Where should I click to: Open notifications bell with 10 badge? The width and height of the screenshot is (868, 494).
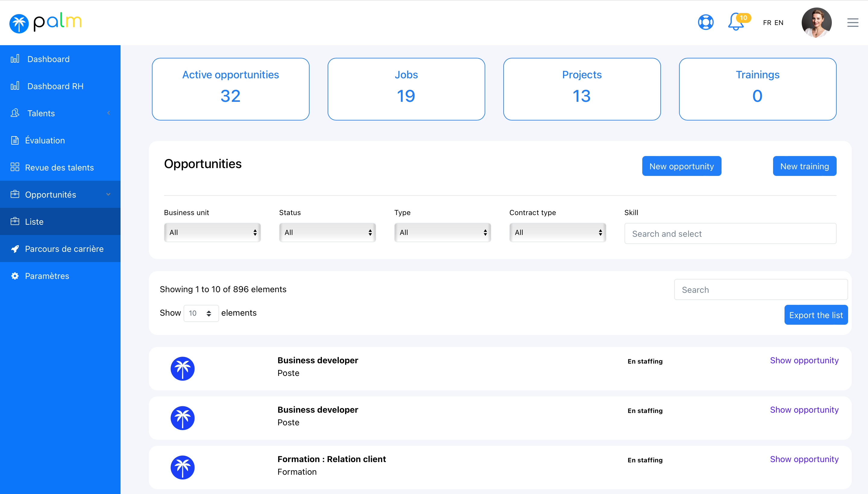click(736, 22)
